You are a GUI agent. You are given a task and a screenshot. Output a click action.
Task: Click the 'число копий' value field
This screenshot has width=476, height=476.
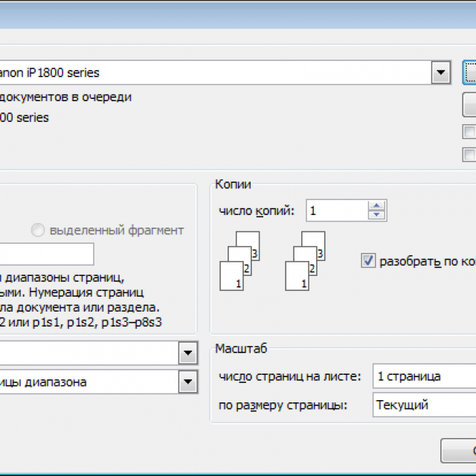(337, 210)
